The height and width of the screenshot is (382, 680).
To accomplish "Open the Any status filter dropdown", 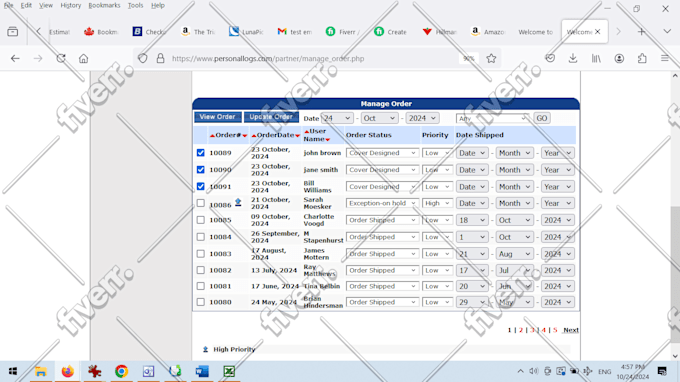I will pos(493,118).
